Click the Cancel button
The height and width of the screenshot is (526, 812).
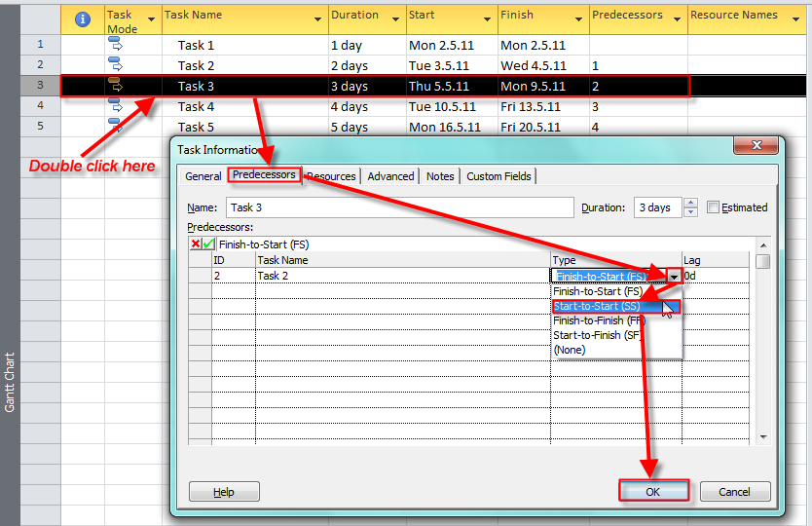click(735, 492)
